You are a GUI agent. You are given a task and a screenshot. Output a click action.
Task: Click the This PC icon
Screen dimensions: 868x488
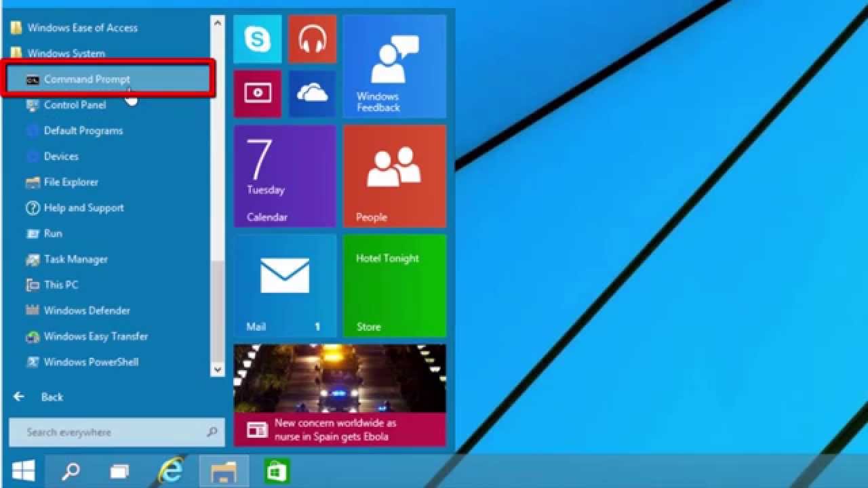33,285
